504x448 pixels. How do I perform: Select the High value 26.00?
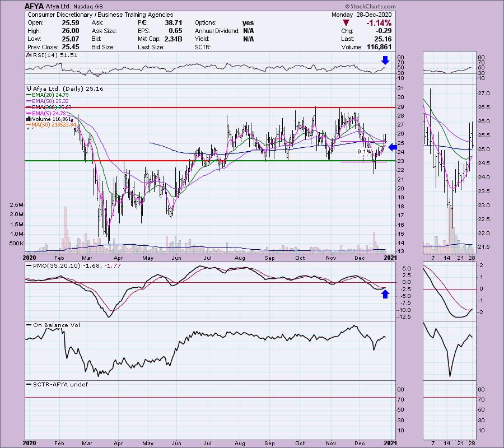click(x=71, y=31)
